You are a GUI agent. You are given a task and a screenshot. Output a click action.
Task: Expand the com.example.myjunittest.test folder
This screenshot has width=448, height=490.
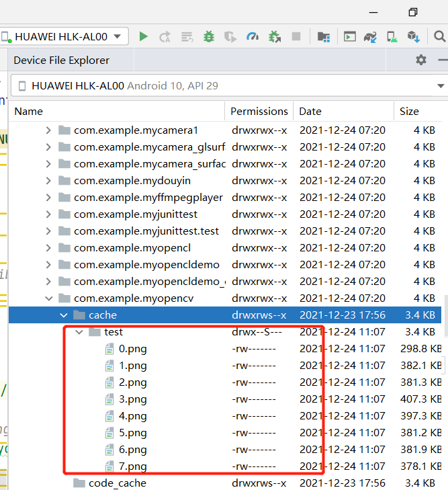(x=48, y=231)
